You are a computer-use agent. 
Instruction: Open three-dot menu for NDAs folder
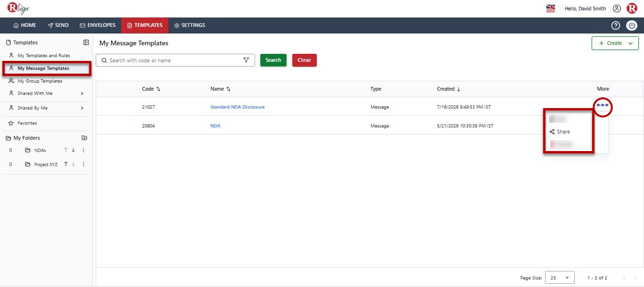[x=83, y=150]
